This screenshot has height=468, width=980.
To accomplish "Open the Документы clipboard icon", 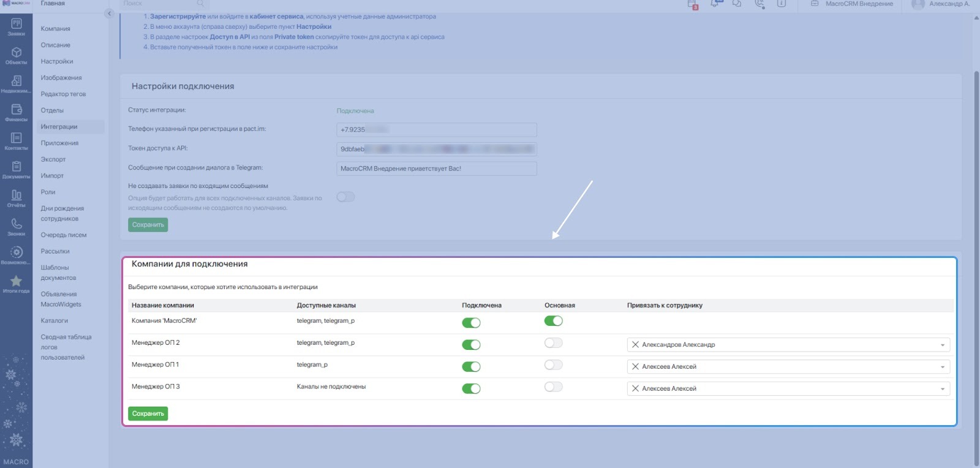I will pos(16,169).
